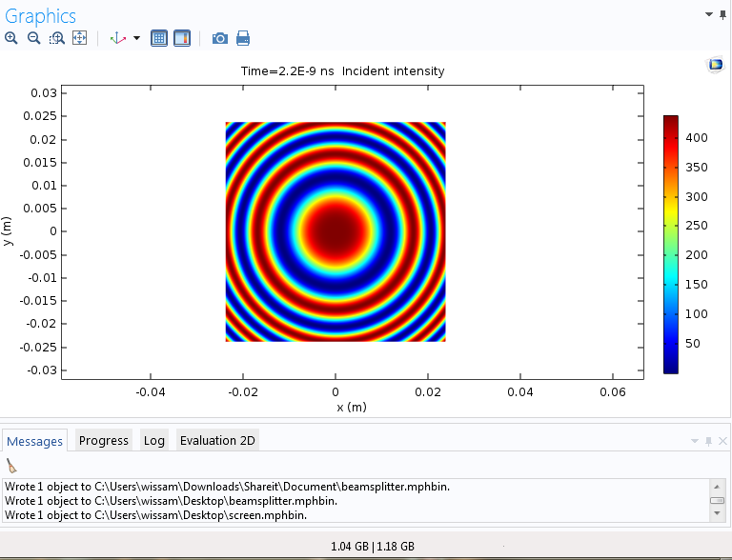The image size is (732, 560).
Task: Click the Zoom Out magnifier icon
Action: click(33, 38)
